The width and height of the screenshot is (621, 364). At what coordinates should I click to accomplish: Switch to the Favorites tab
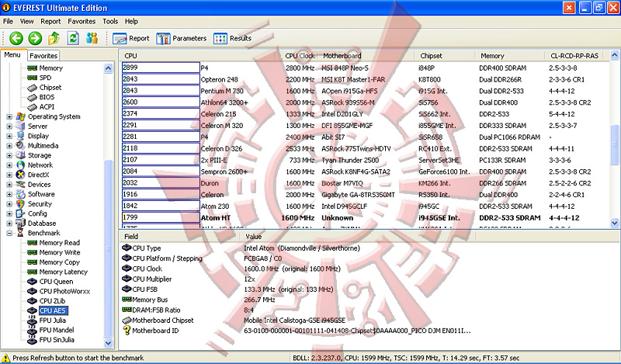[x=43, y=56]
